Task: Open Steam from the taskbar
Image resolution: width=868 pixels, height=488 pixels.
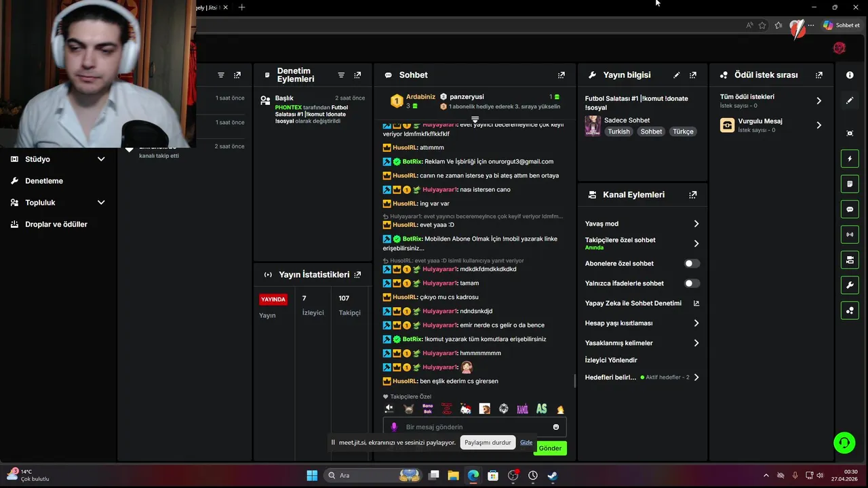Action: coord(553,475)
